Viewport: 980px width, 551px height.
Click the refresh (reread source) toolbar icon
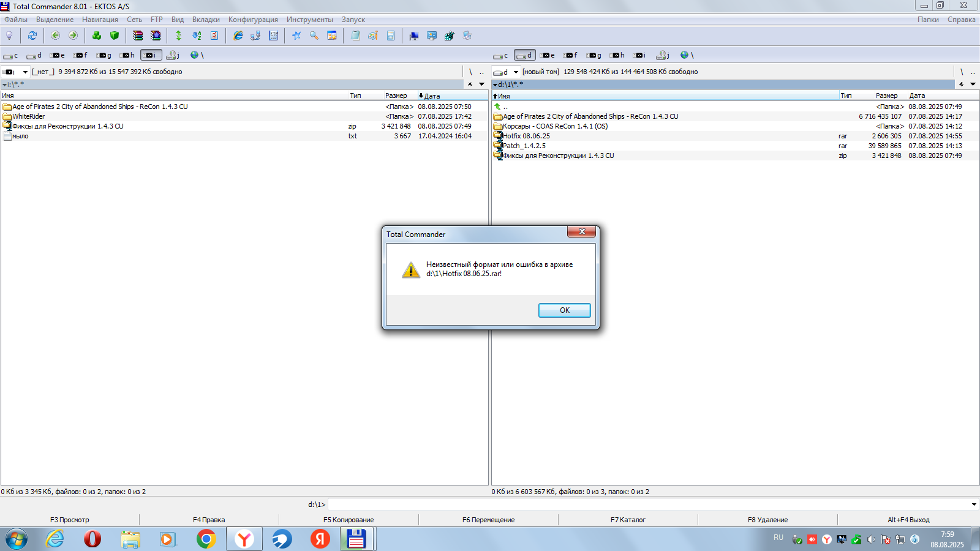tap(32, 36)
